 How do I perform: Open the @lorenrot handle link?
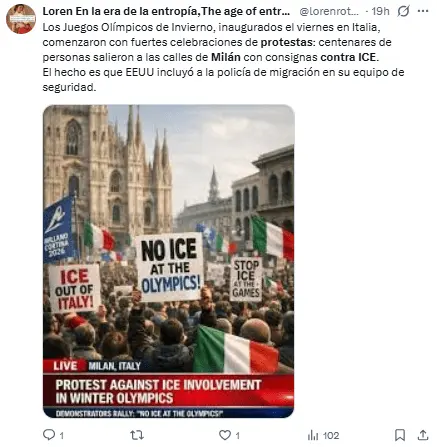329,11
